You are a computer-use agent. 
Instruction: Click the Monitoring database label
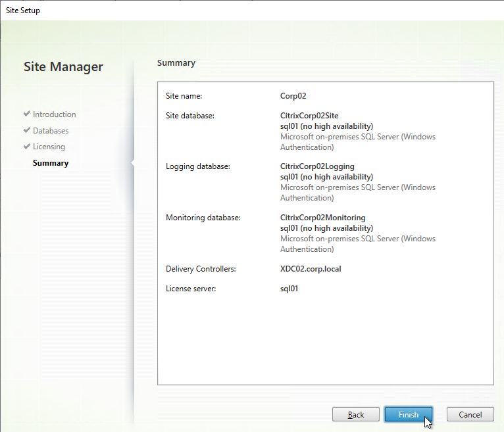point(203,218)
